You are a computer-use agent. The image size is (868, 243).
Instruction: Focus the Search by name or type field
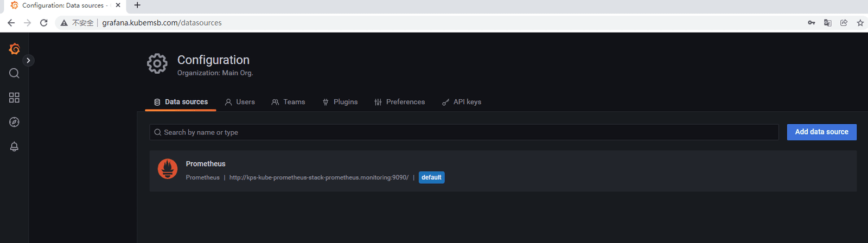pos(464,132)
